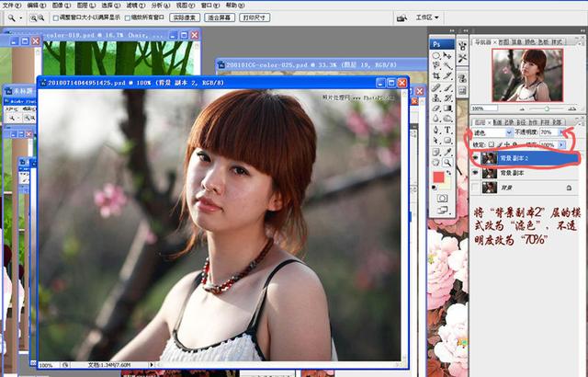Select the Move tool
This screenshot has width=588, height=377.
pos(447,55)
